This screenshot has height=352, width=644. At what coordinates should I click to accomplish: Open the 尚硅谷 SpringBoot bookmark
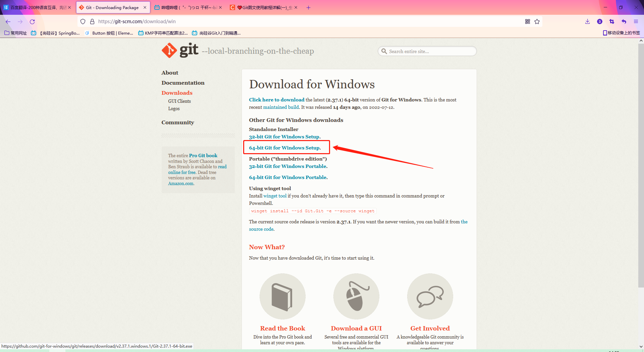[x=55, y=33]
